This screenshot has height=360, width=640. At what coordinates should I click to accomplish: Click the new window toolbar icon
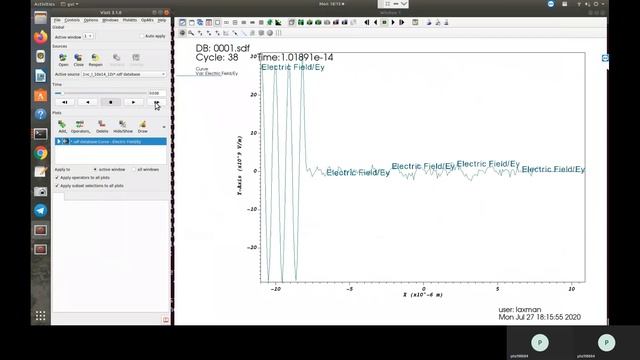[x=191, y=22]
